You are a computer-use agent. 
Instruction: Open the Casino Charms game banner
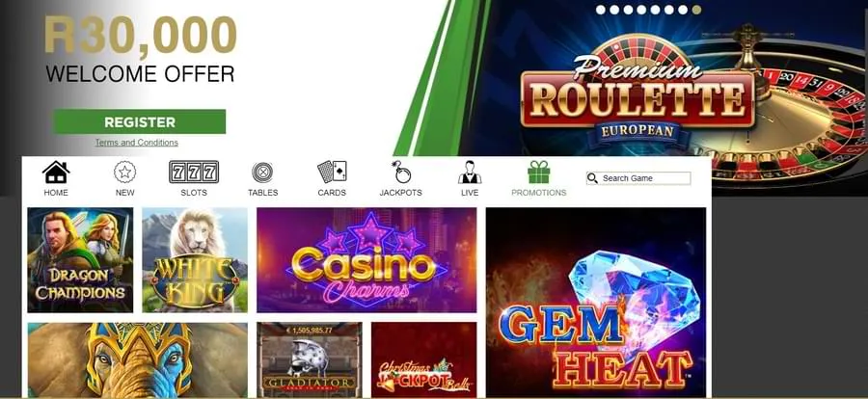coord(366,260)
